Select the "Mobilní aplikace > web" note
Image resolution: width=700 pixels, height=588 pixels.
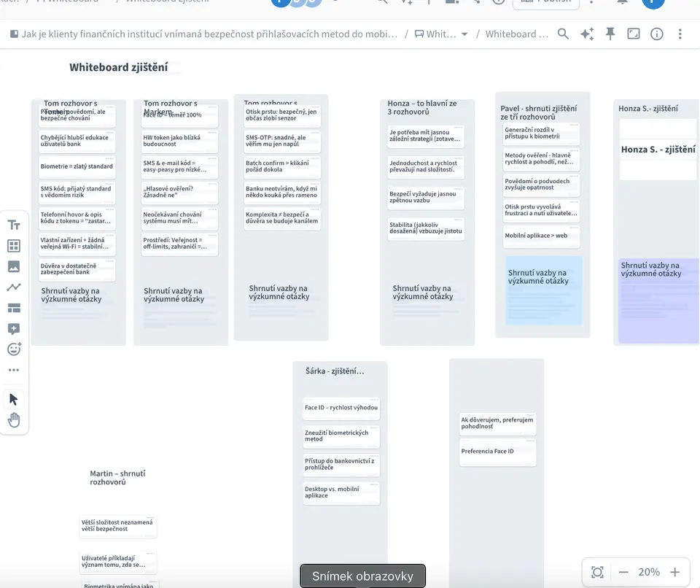coord(541,236)
